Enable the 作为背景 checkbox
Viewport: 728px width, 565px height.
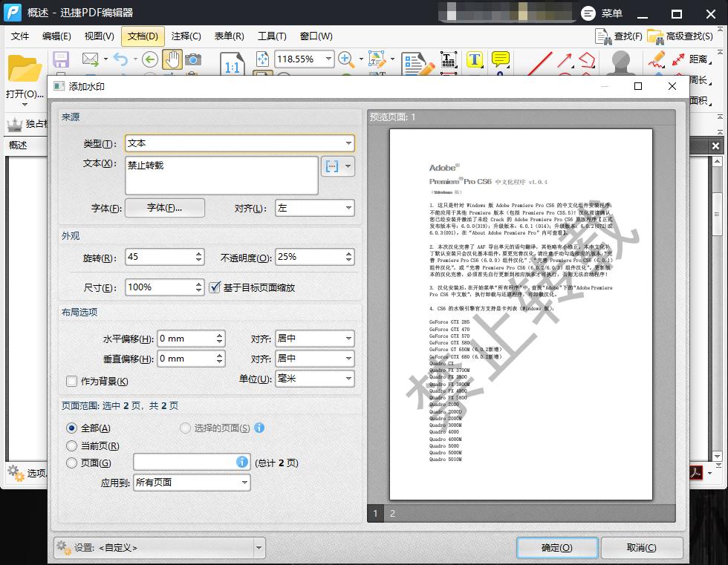(72, 381)
